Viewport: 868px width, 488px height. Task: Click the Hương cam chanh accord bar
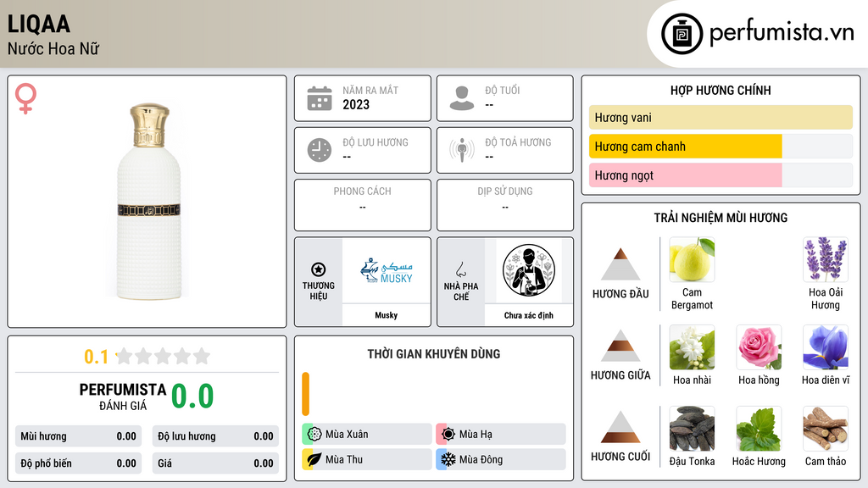(721, 146)
